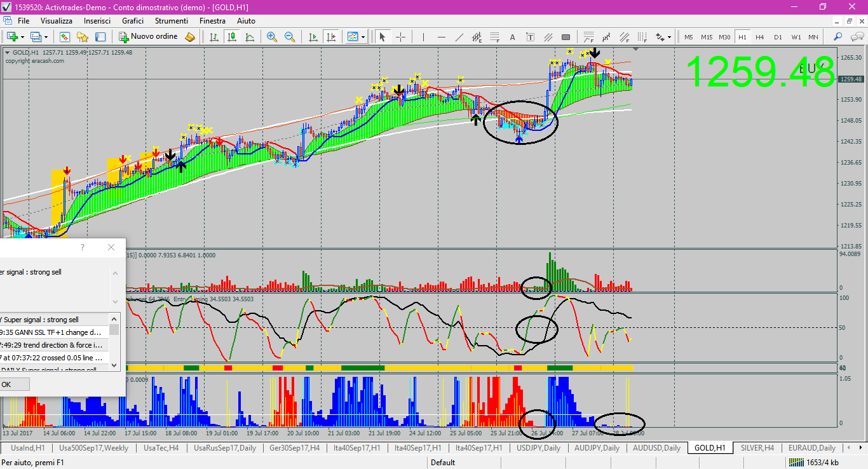
Task: Open the Navigator favorites star icon
Action: (83, 37)
